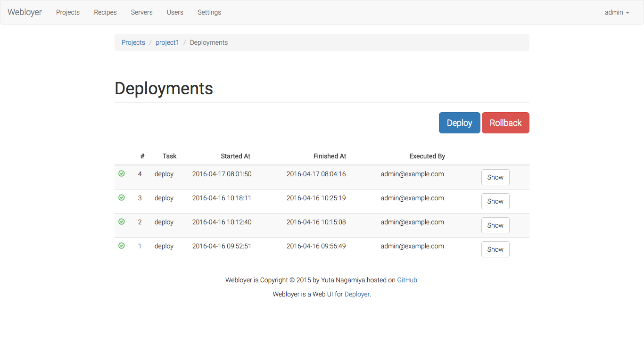This screenshot has height=362, width=644.
Task: Click the Projects breadcrumb link
Action: pyautogui.click(x=133, y=42)
